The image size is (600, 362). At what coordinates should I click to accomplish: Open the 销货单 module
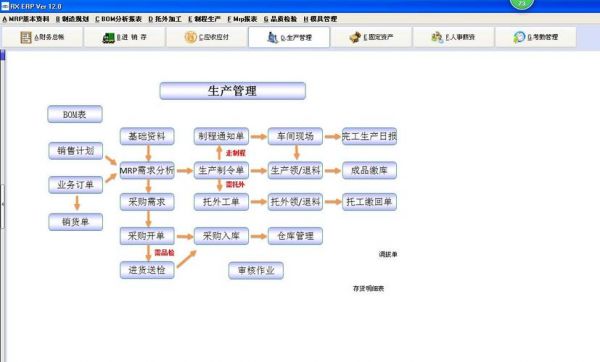pos(76,222)
